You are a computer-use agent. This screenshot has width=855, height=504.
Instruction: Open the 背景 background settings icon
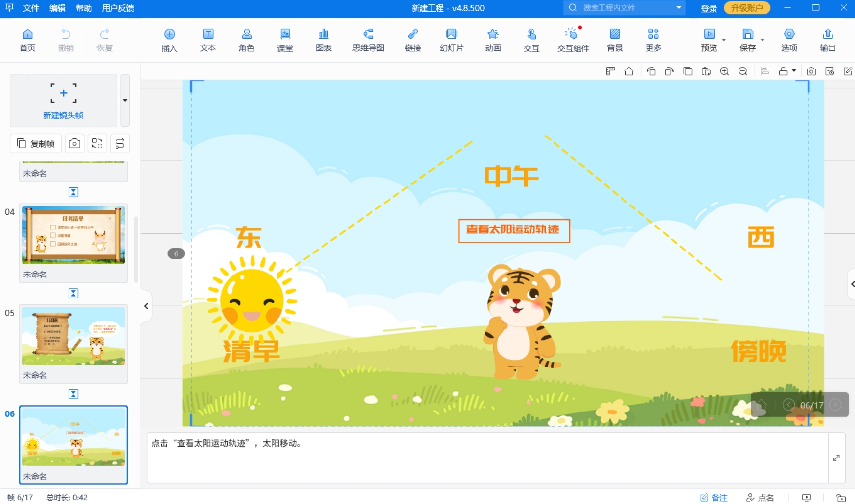615,39
